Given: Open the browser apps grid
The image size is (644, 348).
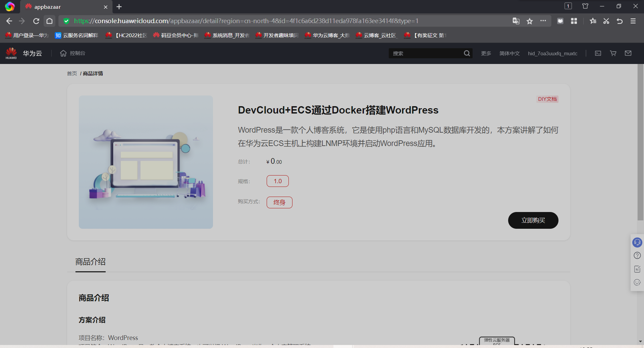Looking at the screenshot, I should [574, 21].
